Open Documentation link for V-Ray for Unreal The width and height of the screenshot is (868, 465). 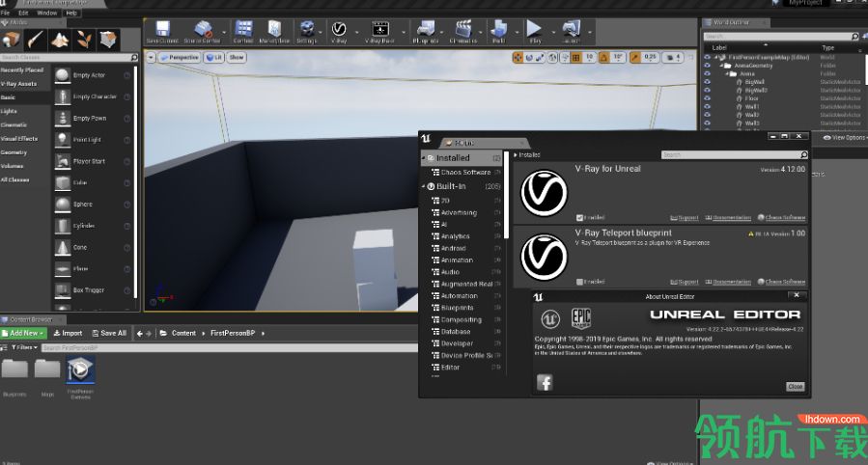[728, 218]
